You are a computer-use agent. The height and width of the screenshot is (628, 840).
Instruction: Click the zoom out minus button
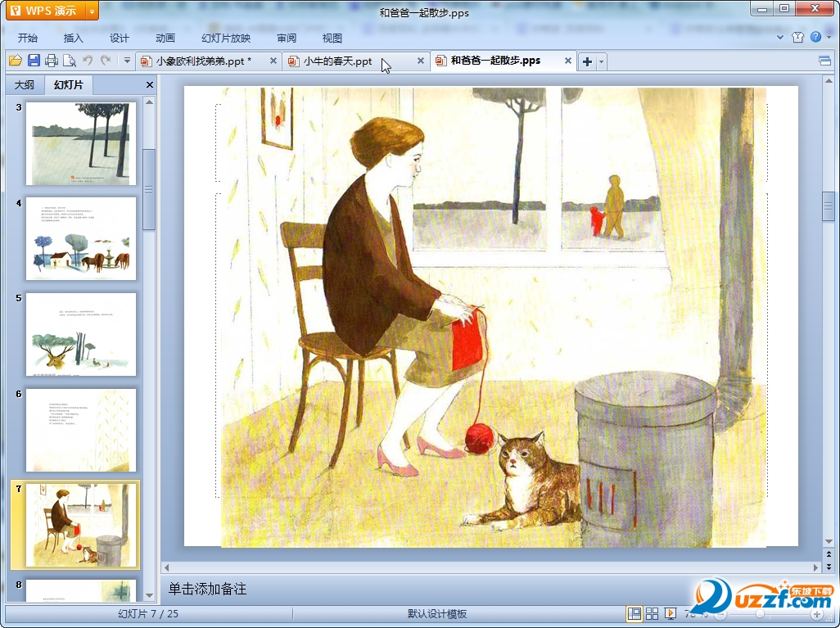click(720, 614)
